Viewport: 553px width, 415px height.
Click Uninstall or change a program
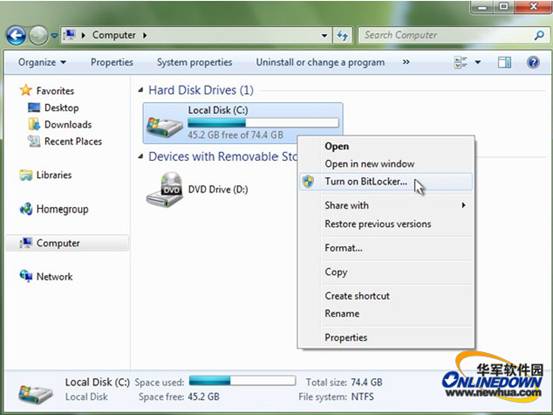tap(320, 62)
